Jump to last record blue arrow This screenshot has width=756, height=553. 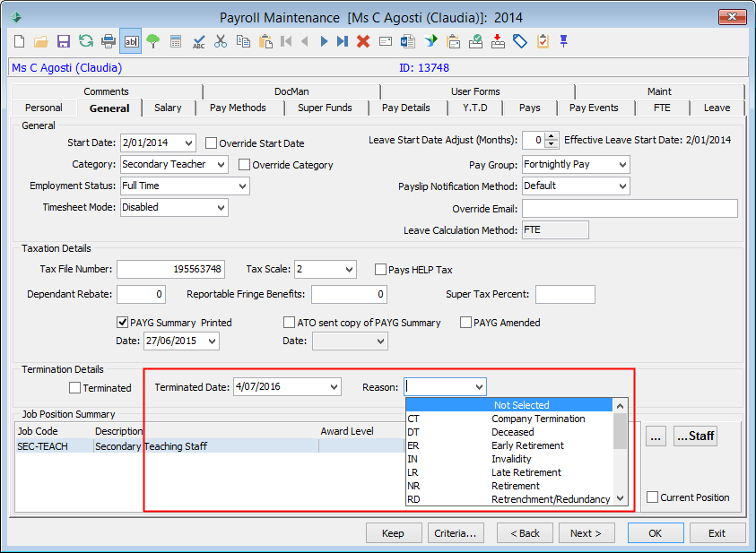(343, 41)
